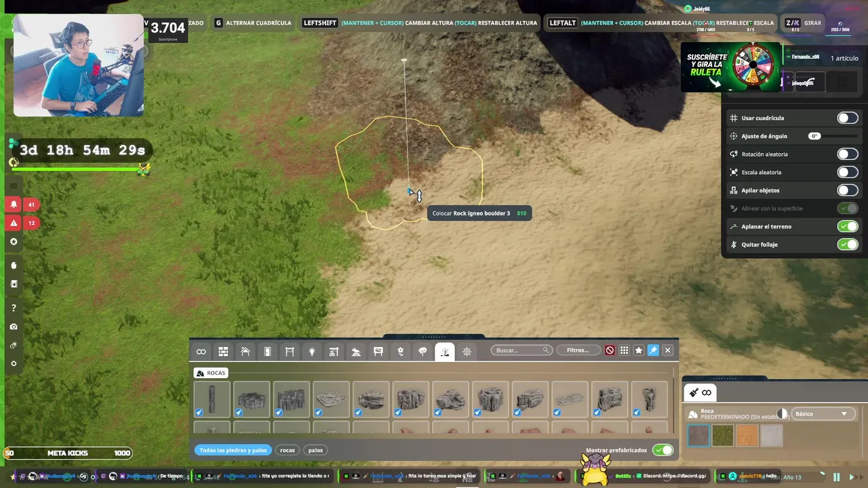Select the palos filter pill
Image resolution: width=868 pixels, height=488 pixels.
tap(315, 450)
